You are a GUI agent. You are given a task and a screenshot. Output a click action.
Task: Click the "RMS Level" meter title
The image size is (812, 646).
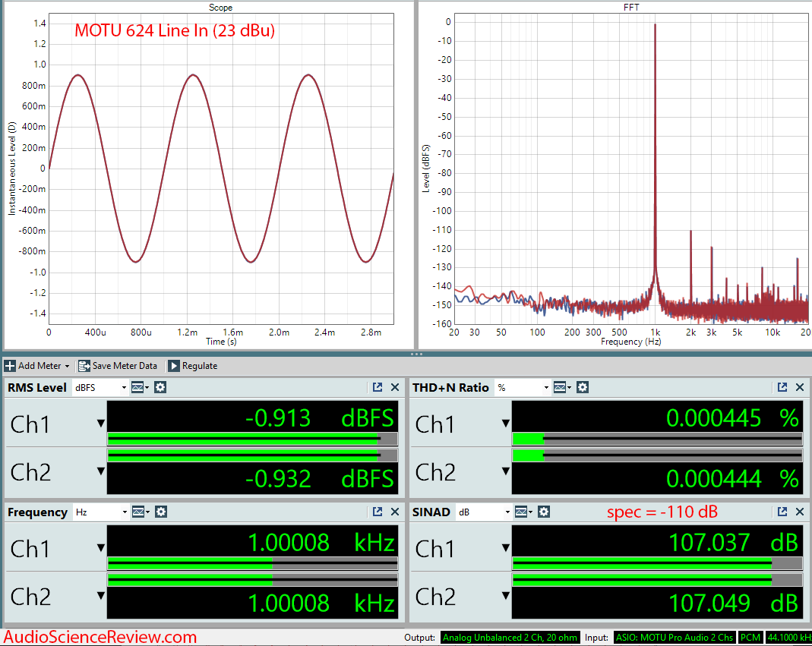pyautogui.click(x=37, y=388)
